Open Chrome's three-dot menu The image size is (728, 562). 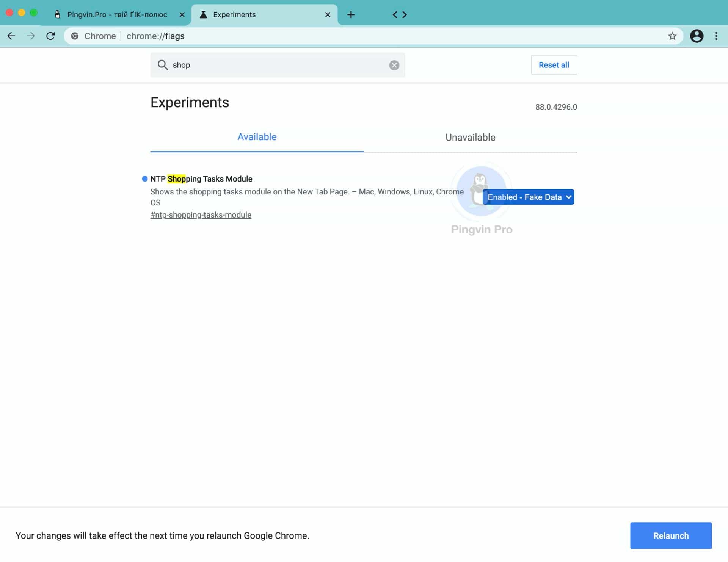point(716,36)
